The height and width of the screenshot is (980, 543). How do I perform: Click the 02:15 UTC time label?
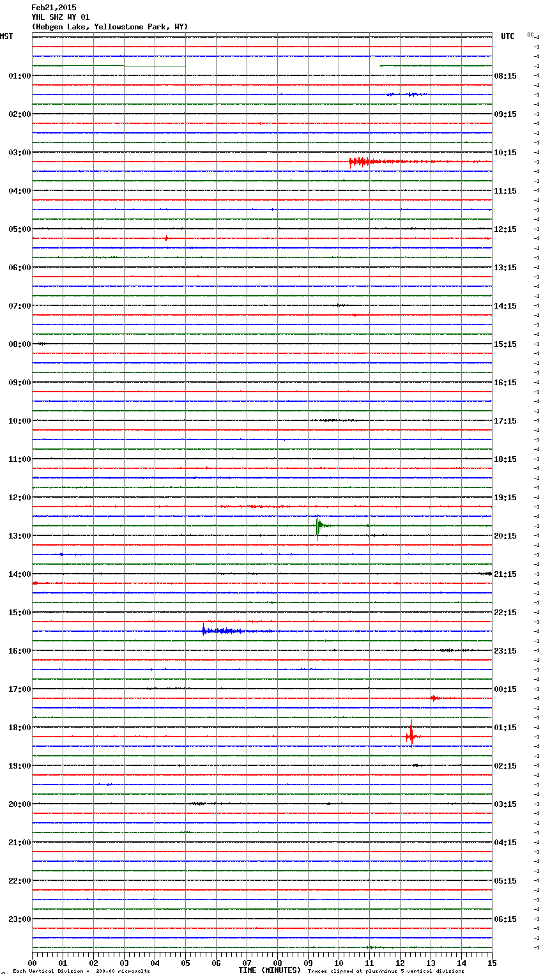pyautogui.click(x=505, y=766)
